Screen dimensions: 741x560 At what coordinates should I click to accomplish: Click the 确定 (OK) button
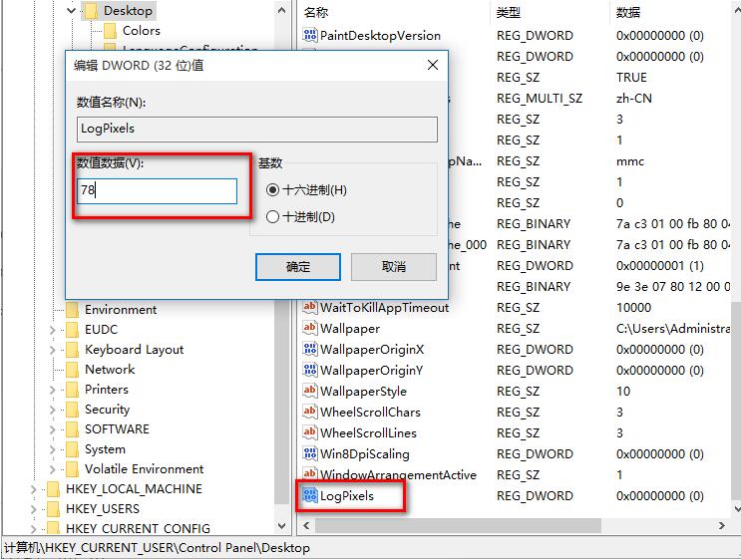click(298, 266)
